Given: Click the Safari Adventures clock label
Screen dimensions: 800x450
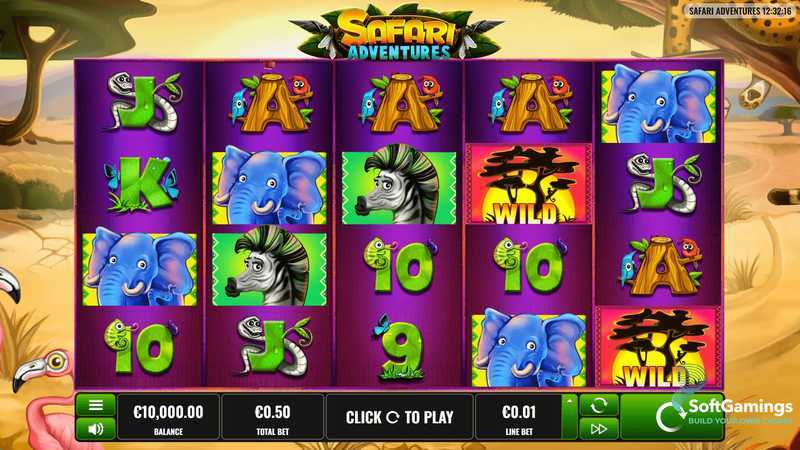Looking at the screenshot, I should tap(740, 11).
